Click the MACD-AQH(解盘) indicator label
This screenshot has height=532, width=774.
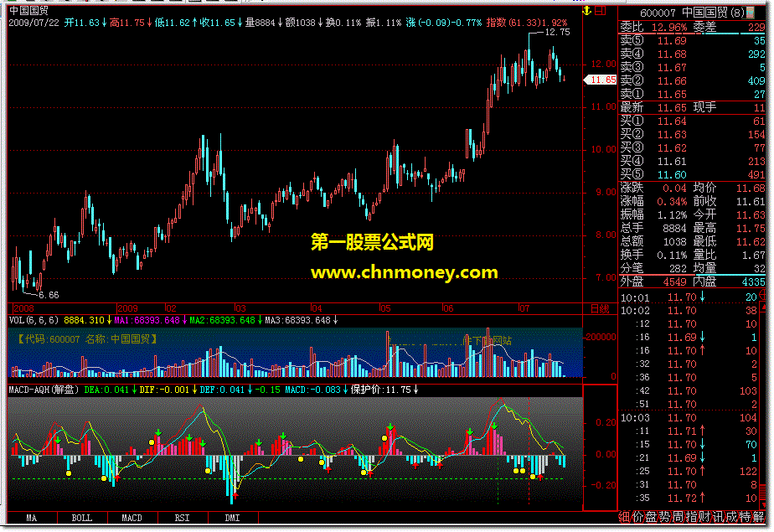coord(44,390)
